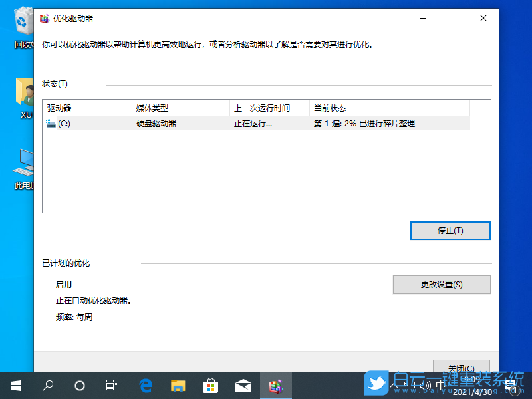Open the Microsoft Store app
Screen dimensions: 532x399
tap(210, 385)
